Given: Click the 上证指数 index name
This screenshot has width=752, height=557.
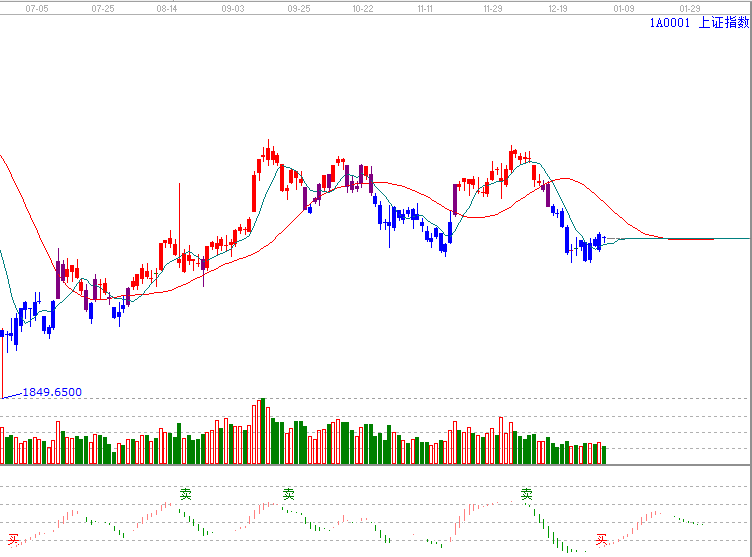Looking at the screenshot, I should pos(724,23).
